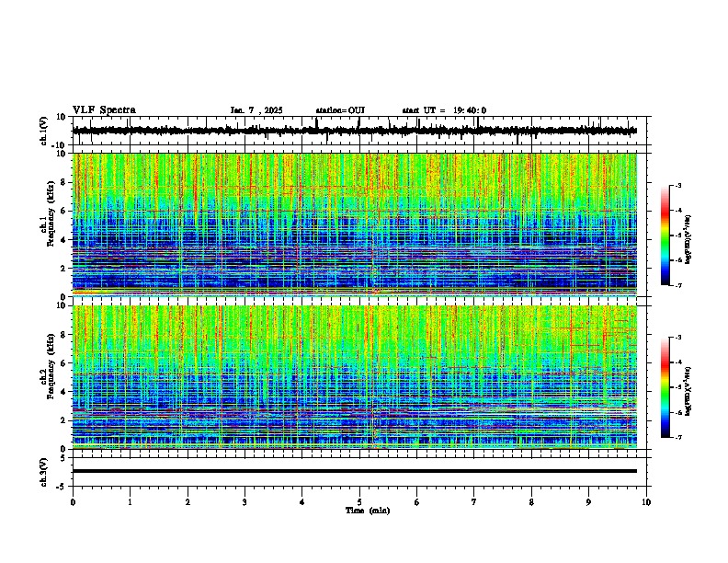Click time axis tick label "1"
Screen dimensions: 728x563
coord(130,502)
